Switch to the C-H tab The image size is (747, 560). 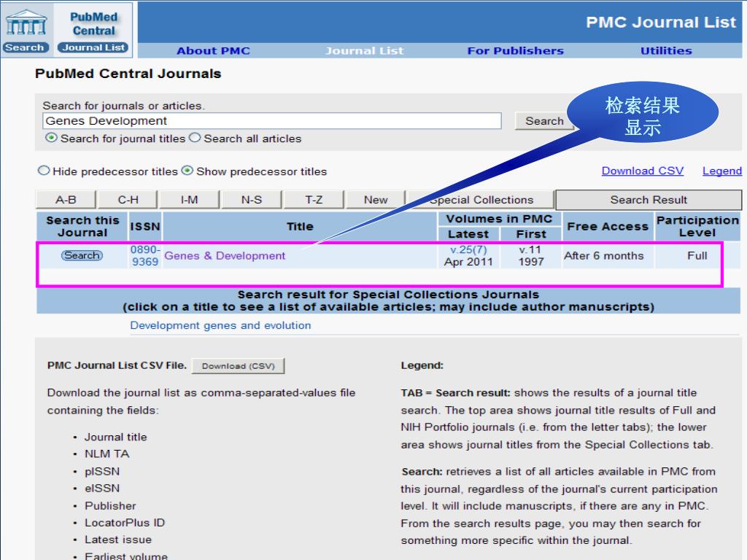point(128,200)
